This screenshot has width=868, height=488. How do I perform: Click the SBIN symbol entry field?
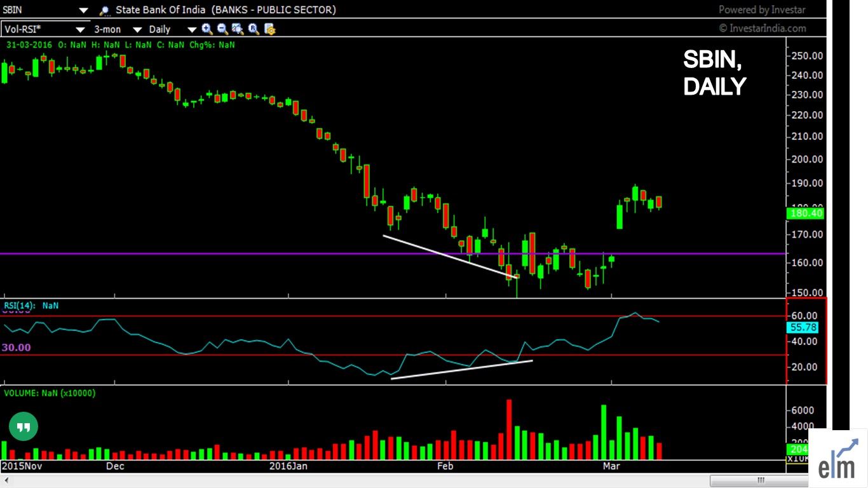[38, 10]
